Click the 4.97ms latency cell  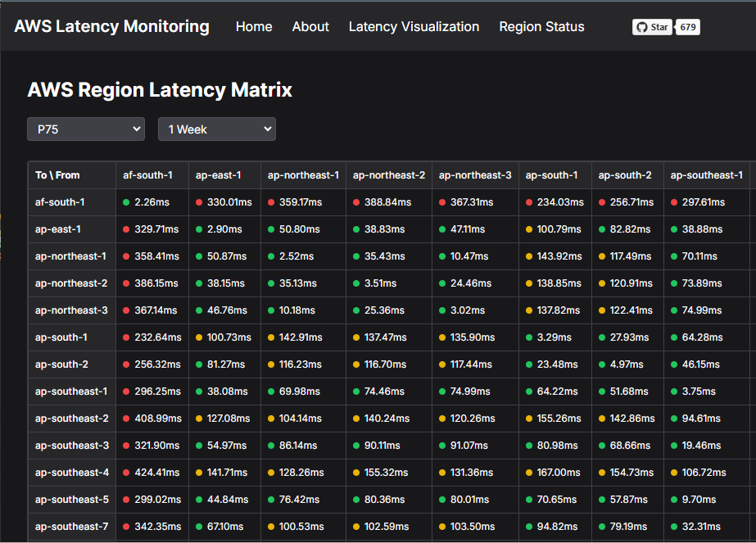(x=627, y=364)
